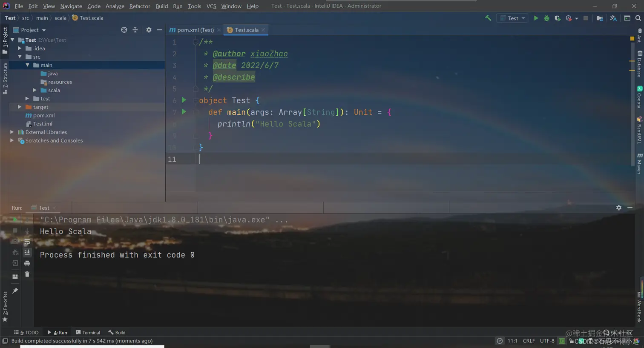This screenshot has height=348, width=644.
Task: Click the locate-file target icon in the Project panel
Action: click(124, 30)
